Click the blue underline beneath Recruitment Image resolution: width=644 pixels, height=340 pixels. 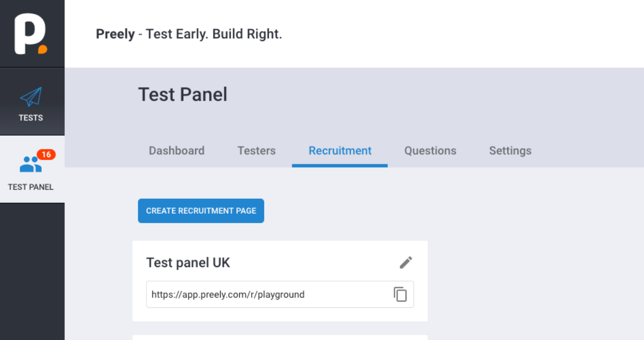pyautogui.click(x=340, y=166)
